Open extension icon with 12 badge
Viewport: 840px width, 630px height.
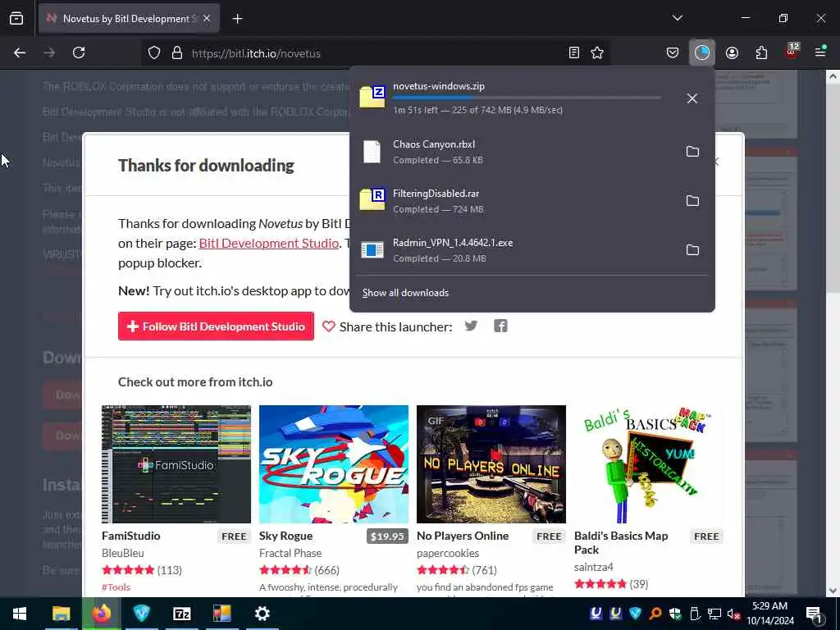792,52
